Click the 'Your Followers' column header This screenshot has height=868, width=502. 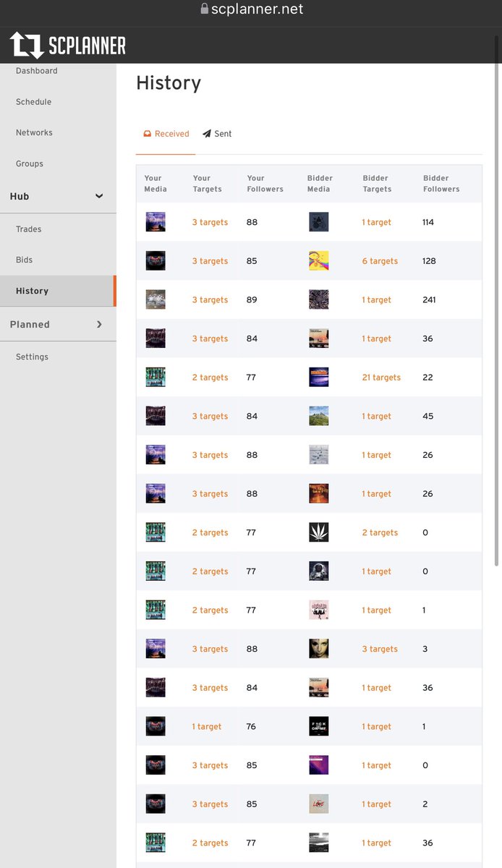(265, 184)
